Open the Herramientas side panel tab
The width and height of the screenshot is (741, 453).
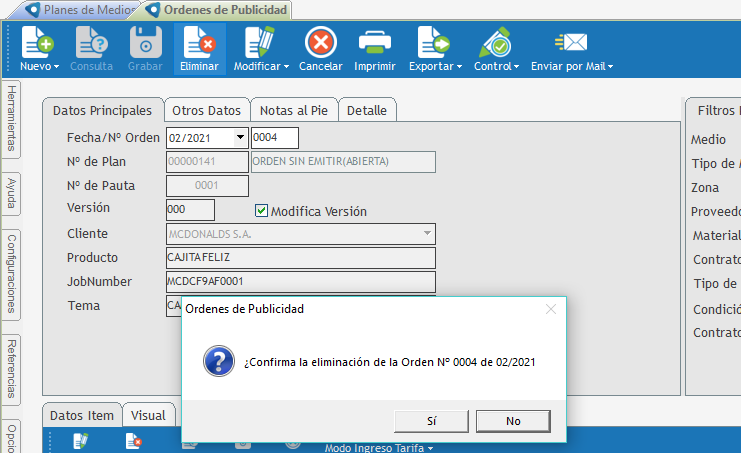pos(11,119)
